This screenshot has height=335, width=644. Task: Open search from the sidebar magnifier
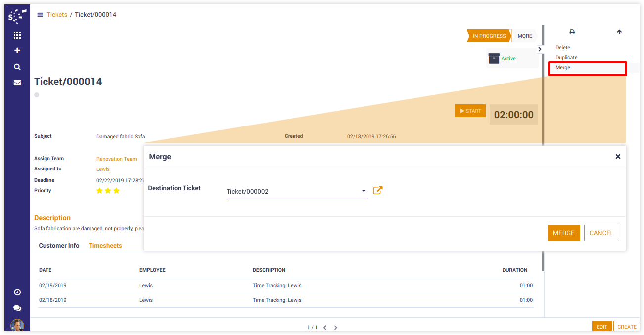[x=17, y=67]
